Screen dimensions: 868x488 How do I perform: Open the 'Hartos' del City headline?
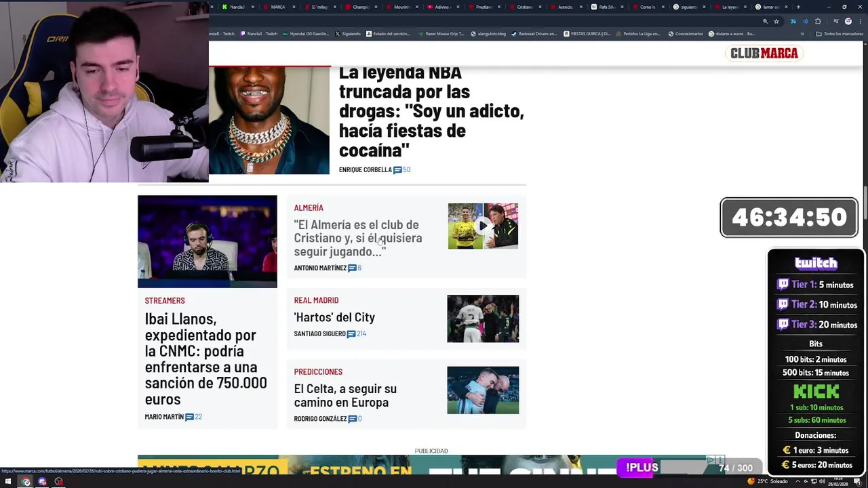click(x=334, y=317)
